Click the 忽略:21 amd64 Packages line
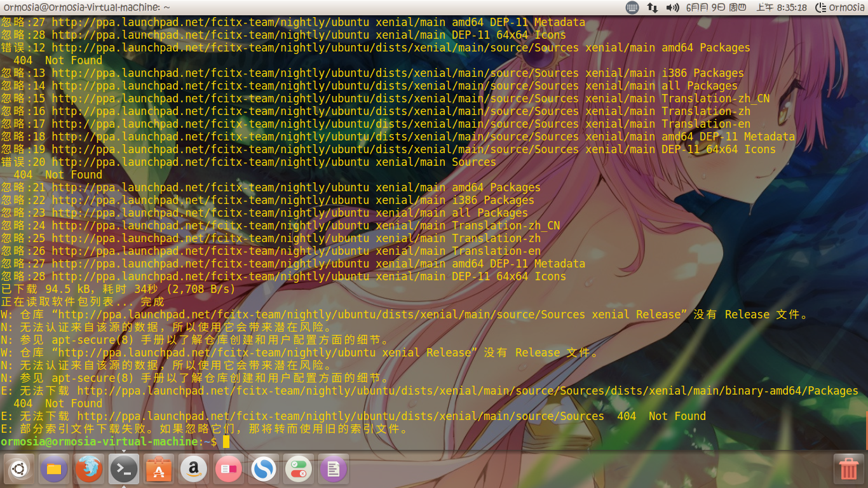Screen dimensions: 868x488 271,187
